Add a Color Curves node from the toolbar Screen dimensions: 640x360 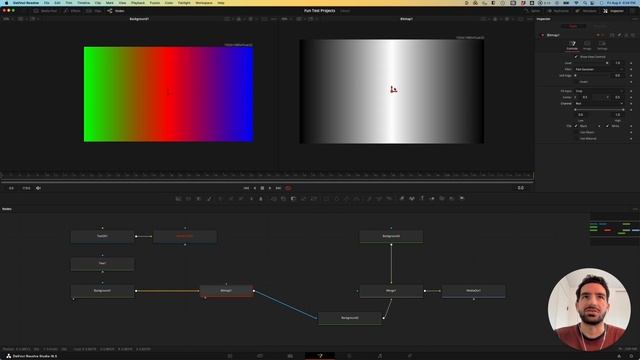click(x=231, y=198)
